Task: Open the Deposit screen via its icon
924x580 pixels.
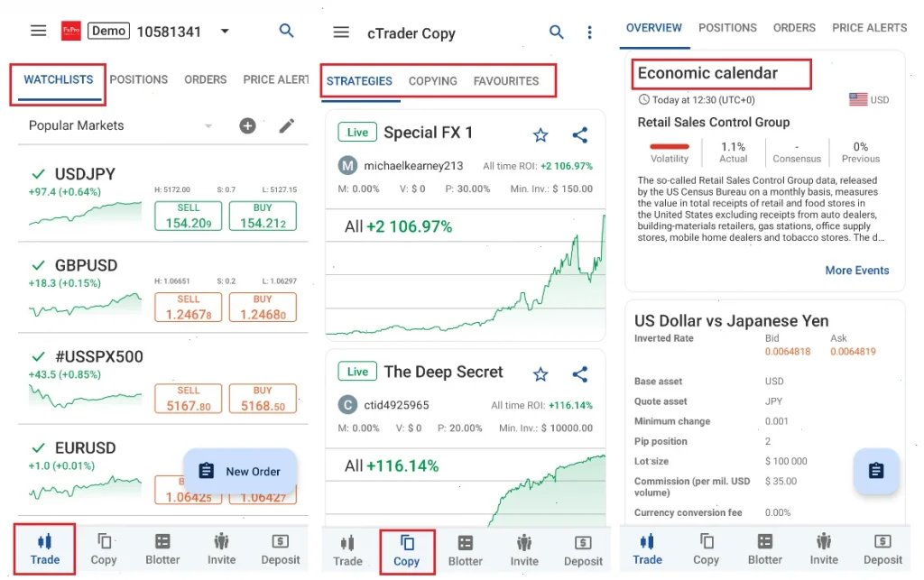Action: (x=281, y=548)
